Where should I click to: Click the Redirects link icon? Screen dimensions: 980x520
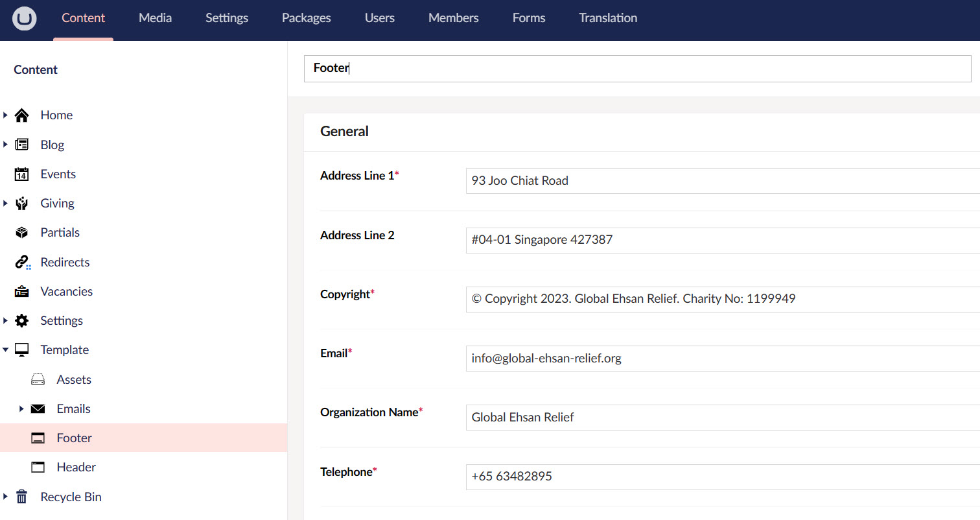(22, 263)
